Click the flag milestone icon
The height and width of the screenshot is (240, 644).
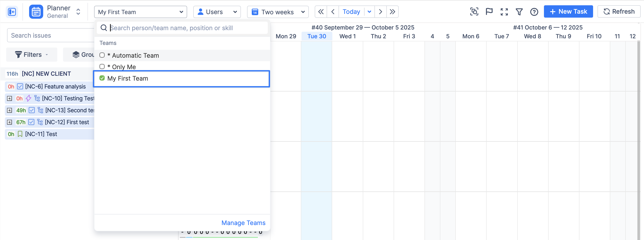(x=489, y=12)
